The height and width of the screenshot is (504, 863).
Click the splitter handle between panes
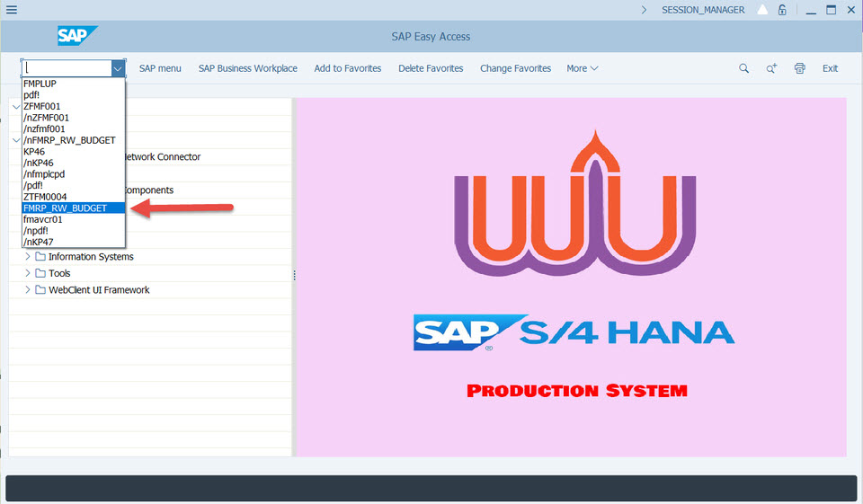point(294,275)
